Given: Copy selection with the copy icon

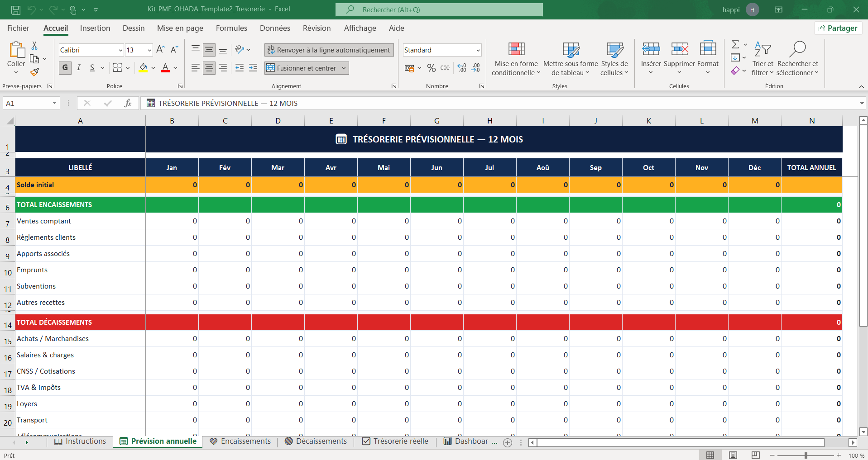Looking at the screenshot, I should [x=34, y=59].
